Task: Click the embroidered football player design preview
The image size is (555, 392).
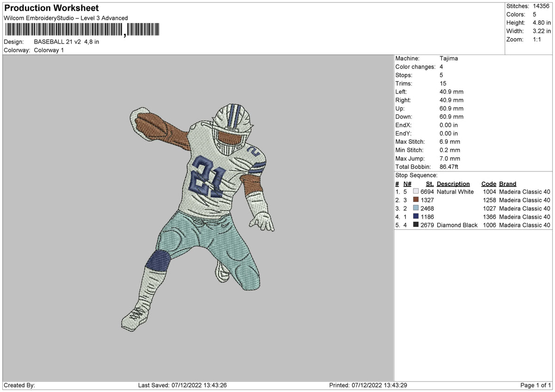Action: (x=198, y=217)
